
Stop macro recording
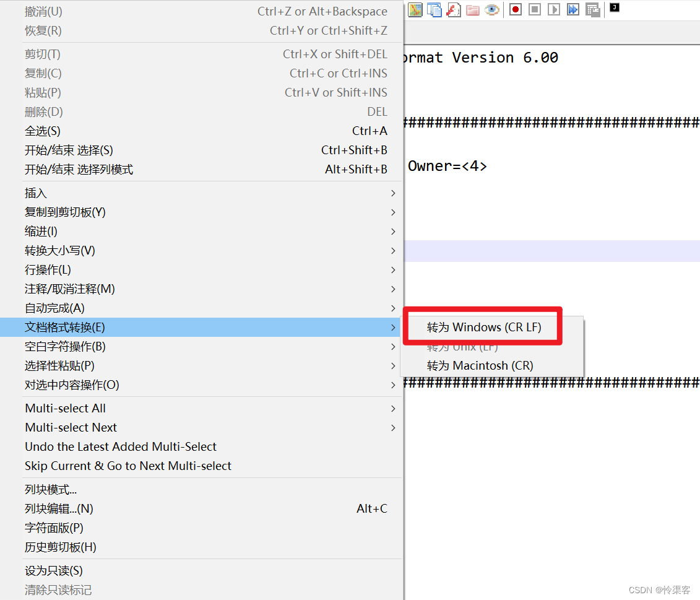coord(534,9)
